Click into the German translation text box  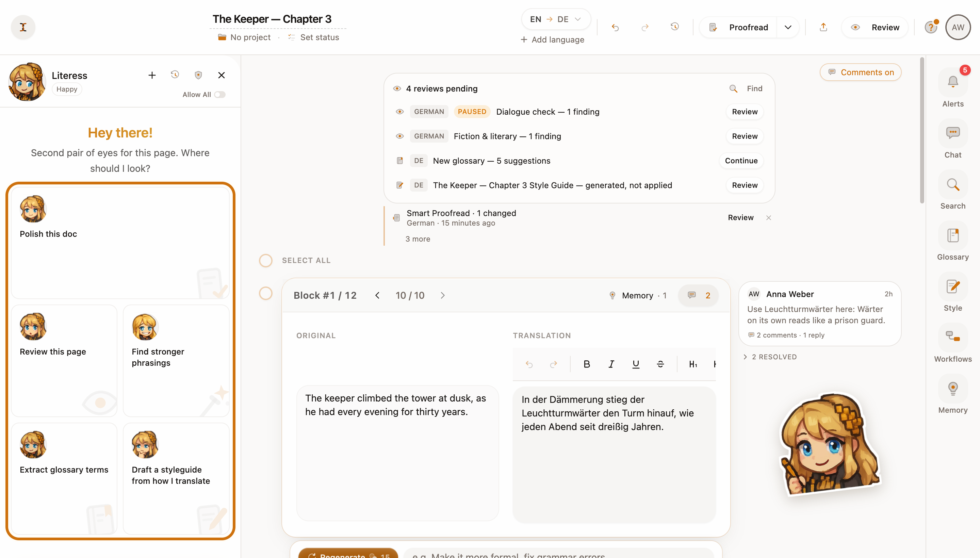[614, 455]
